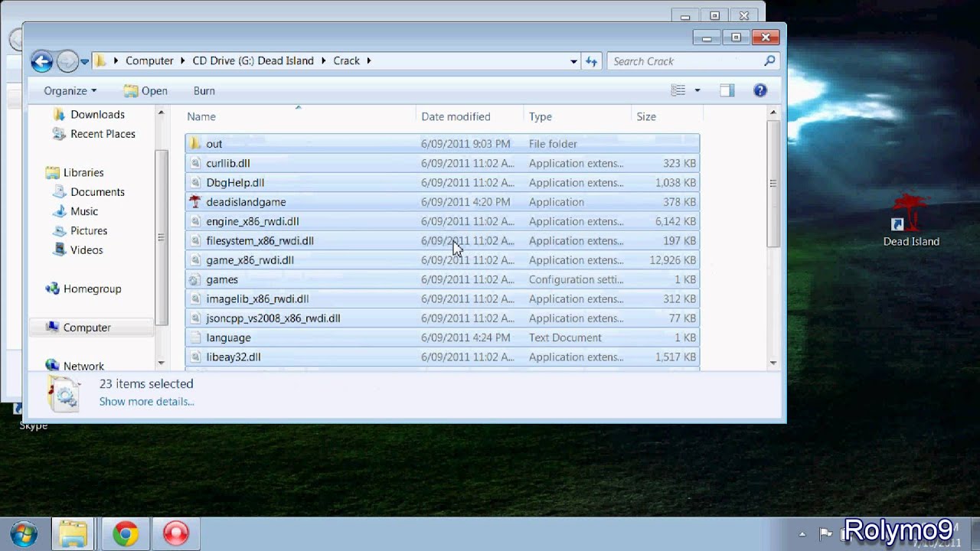Open recent pages dropdown beside forward arrow
This screenshot has height=551, width=980.
pos(84,62)
